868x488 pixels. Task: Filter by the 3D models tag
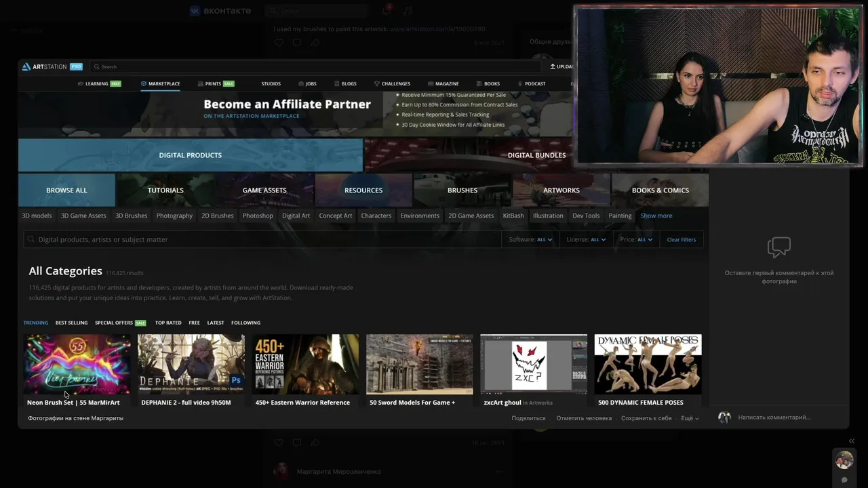pos(37,216)
